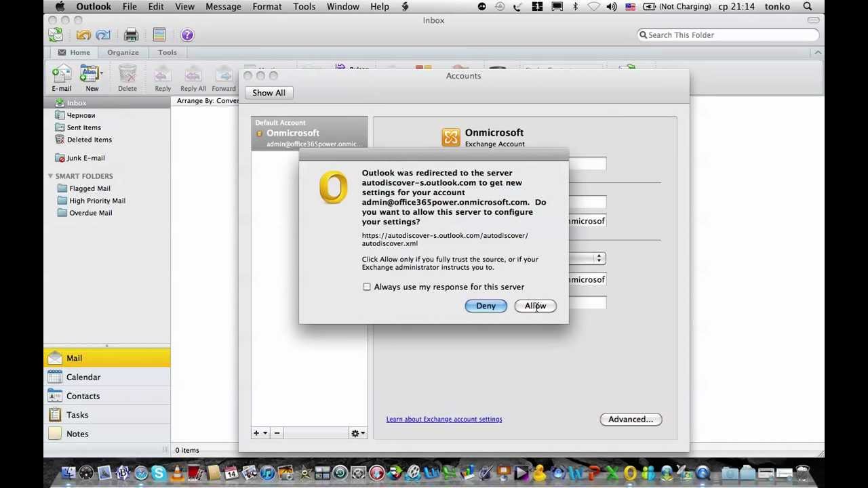Click the Reply All icon in the ribbon
This screenshot has height=488, width=868.
pyautogui.click(x=193, y=77)
